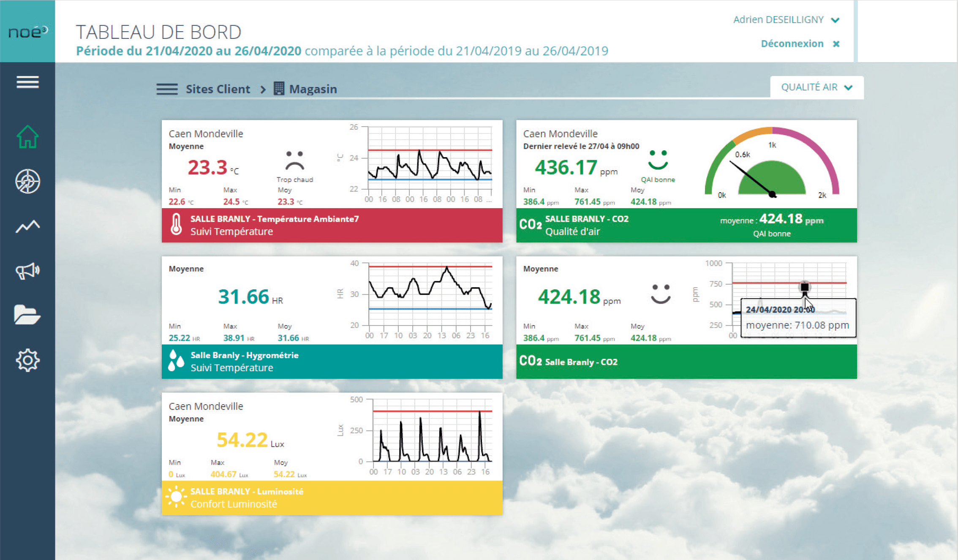Click the dark smiley in the 424.18 ppm card

pos(661,294)
